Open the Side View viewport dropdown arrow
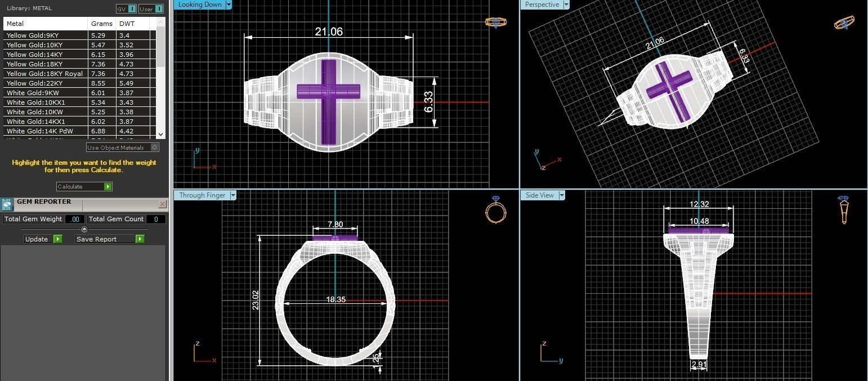868x381 pixels. (561, 195)
